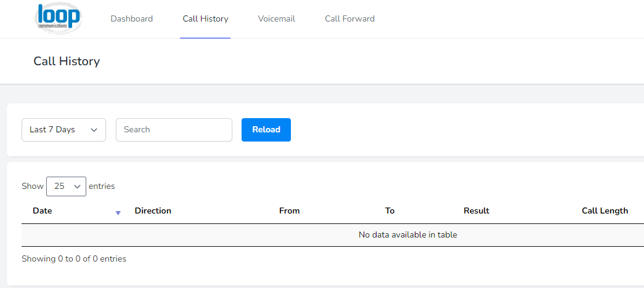Click the Call History page heading
Viewport: 644px width, 288px height.
click(67, 62)
